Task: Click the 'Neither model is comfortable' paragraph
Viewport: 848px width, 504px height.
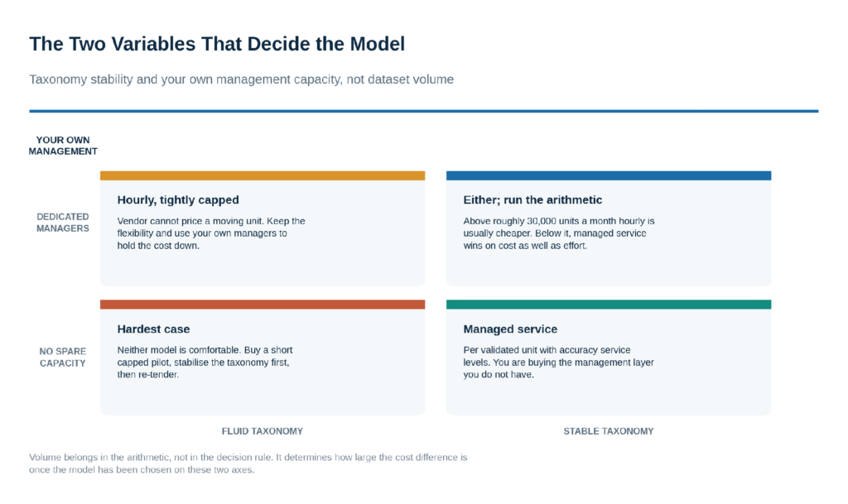Action: point(205,362)
